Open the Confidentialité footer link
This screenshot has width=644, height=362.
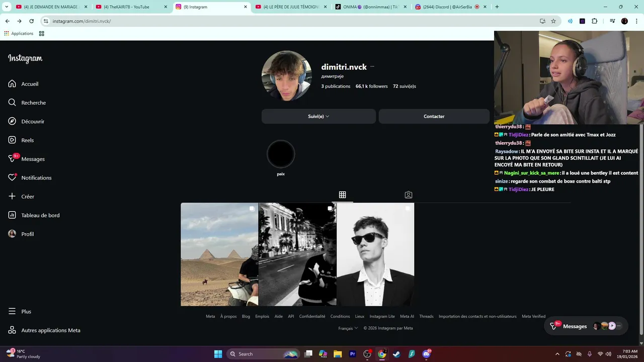tap(312, 316)
